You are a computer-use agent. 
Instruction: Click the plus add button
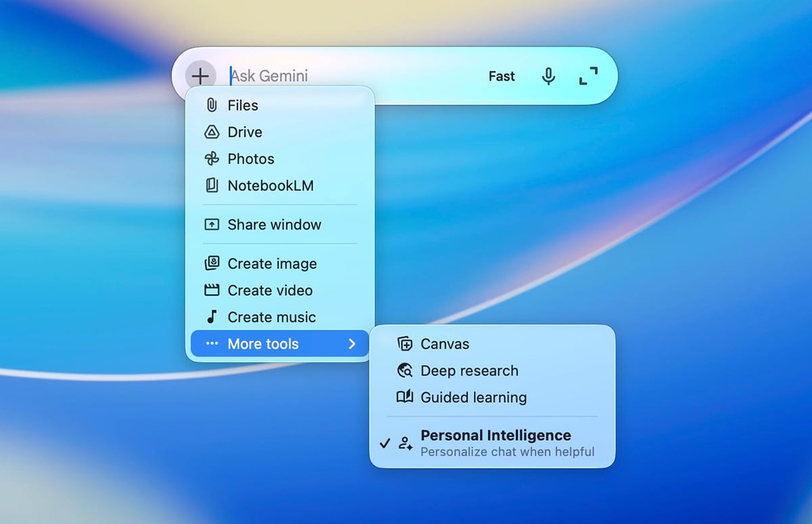coord(200,76)
